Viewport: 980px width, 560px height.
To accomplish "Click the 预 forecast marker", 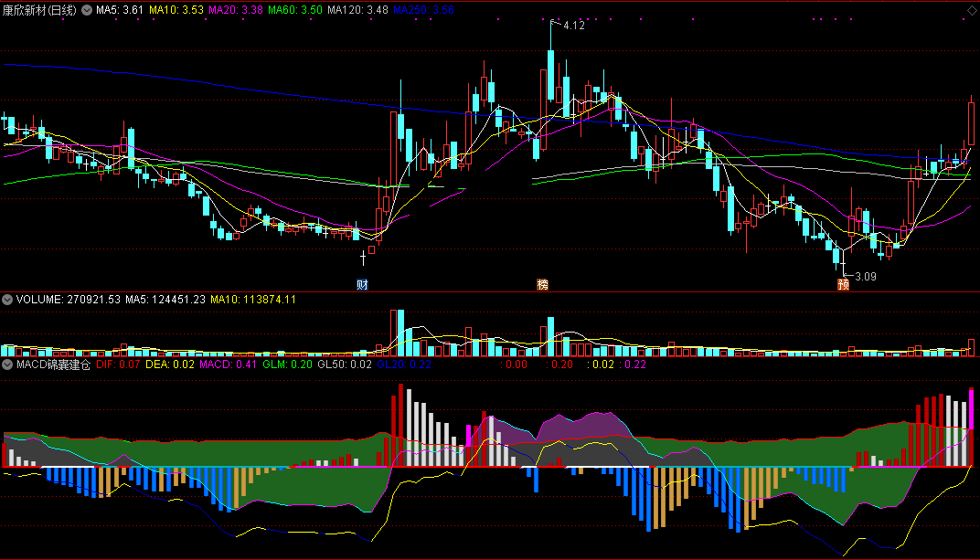I will click(843, 285).
